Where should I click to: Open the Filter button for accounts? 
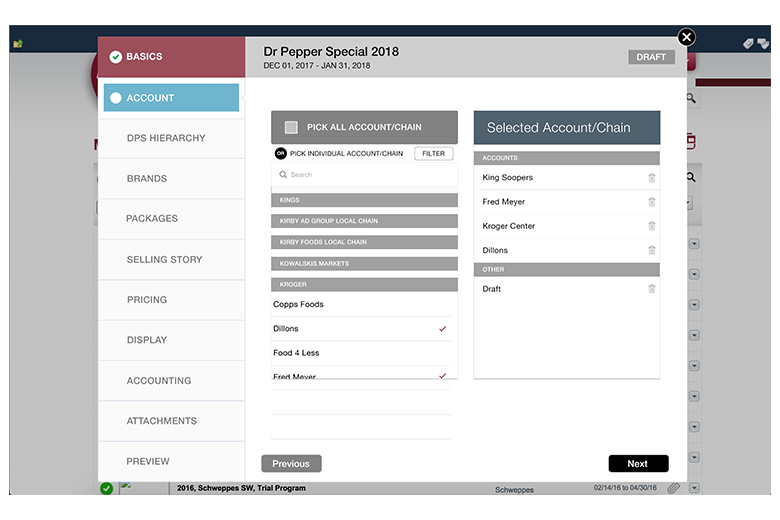(433, 154)
